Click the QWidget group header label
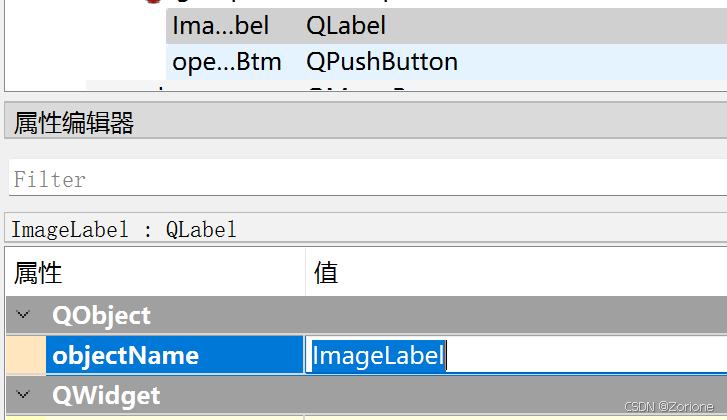The height and width of the screenshot is (420, 727). (105, 396)
